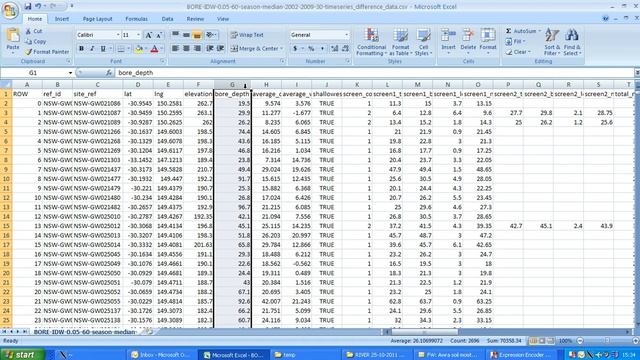Switch to the Review tab
640x360 pixels.
(x=195, y=19)
